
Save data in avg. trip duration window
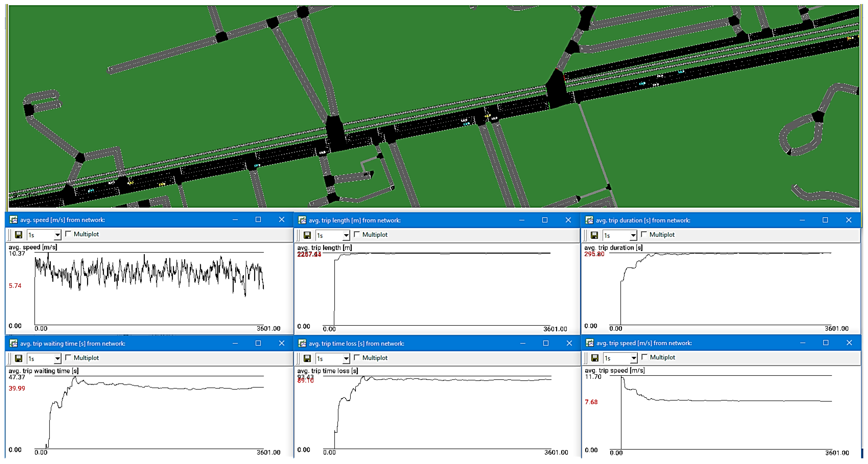pyautogui.click(x=594, y=235)
